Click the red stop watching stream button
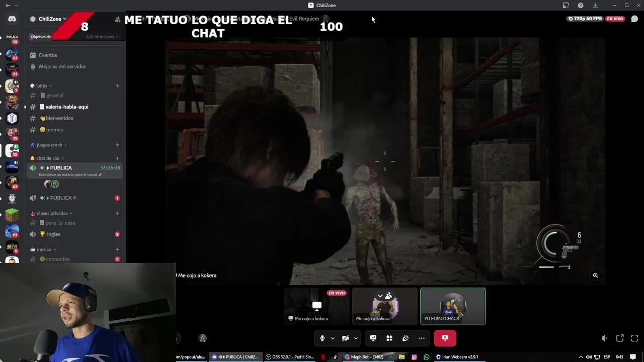This screenshot has width=644, height=362. point(445,338)
